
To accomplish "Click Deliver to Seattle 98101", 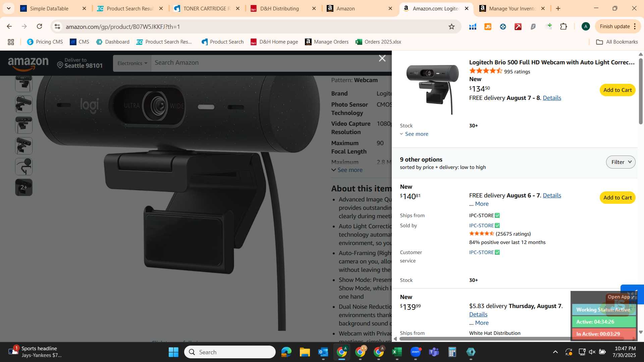I will point(80,63).
